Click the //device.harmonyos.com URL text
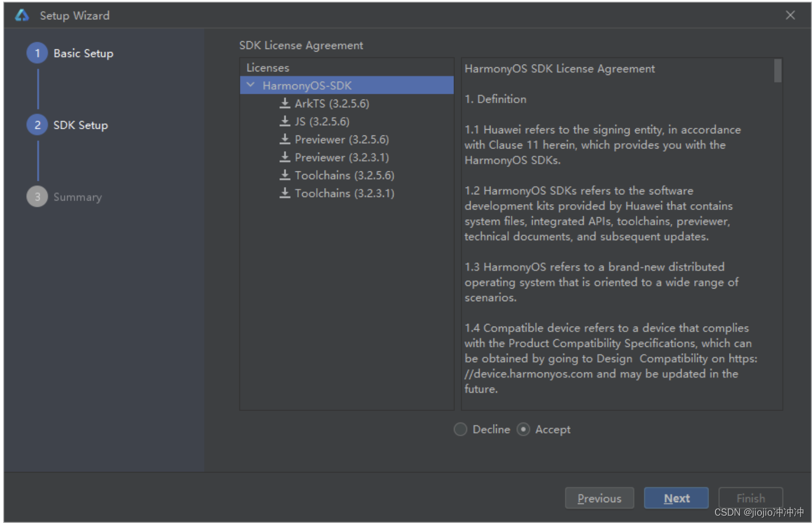This screenshot has height=523, width=812. 528,373
